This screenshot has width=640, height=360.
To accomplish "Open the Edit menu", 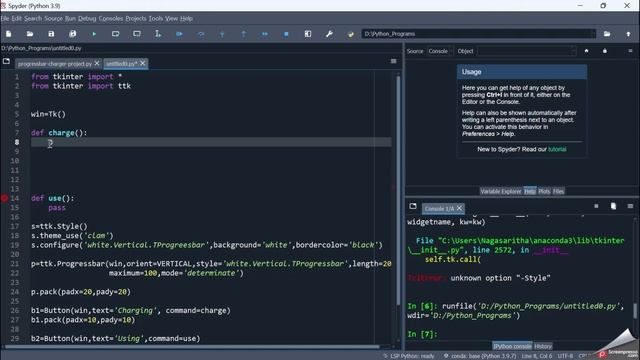I will click(x=17, y=18).
